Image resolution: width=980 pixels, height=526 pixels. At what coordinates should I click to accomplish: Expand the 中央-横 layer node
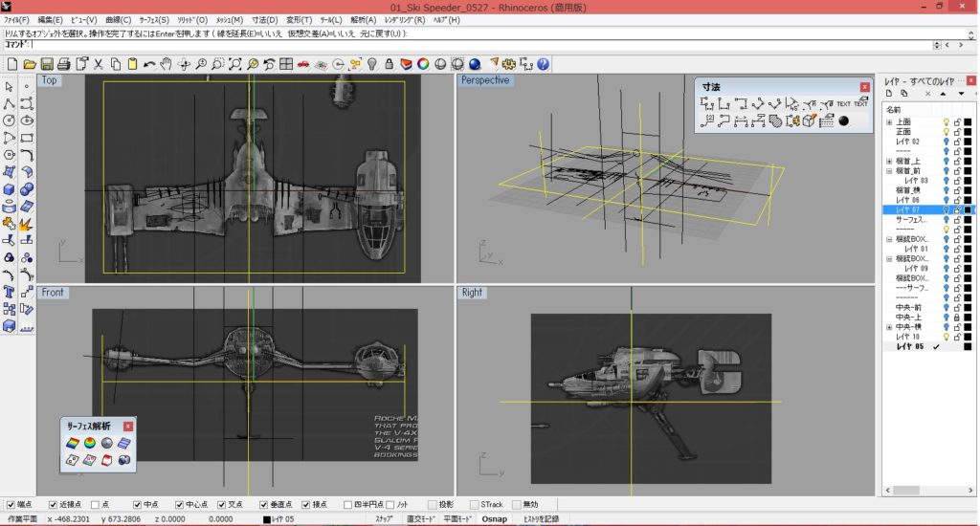click(889, 327)
